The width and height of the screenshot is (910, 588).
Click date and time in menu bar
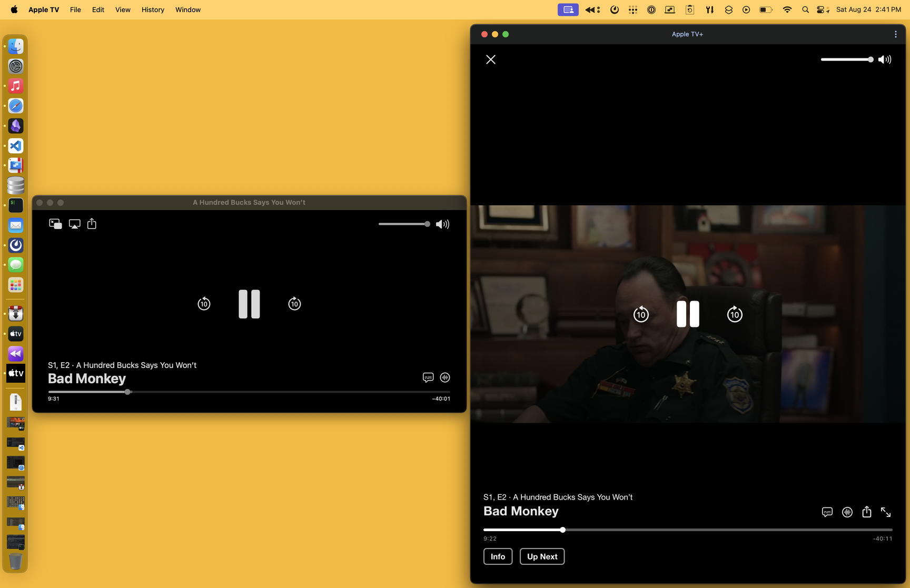[868, 9]
